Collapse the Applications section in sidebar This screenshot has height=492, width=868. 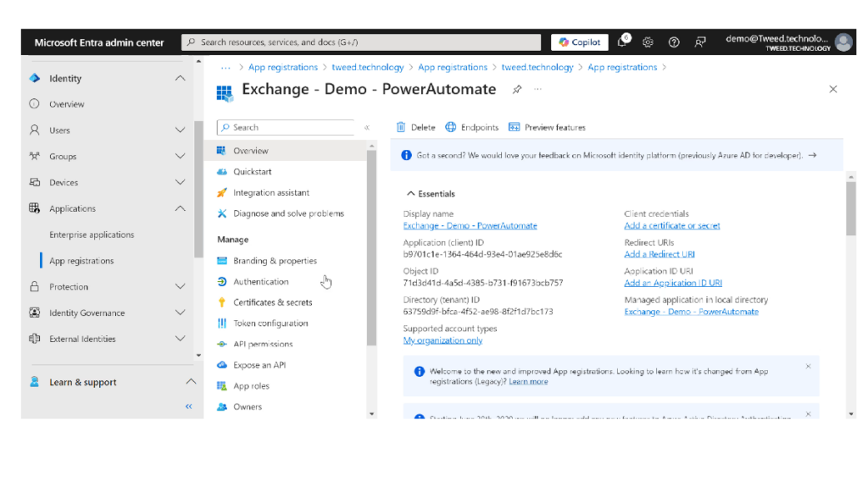180,208
